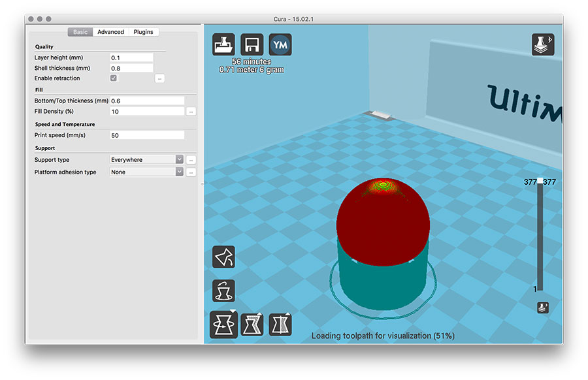The width and height of the screenshot is (588, 380).
Task: Click the Shell thickness input field
Action: coord(131,68)
